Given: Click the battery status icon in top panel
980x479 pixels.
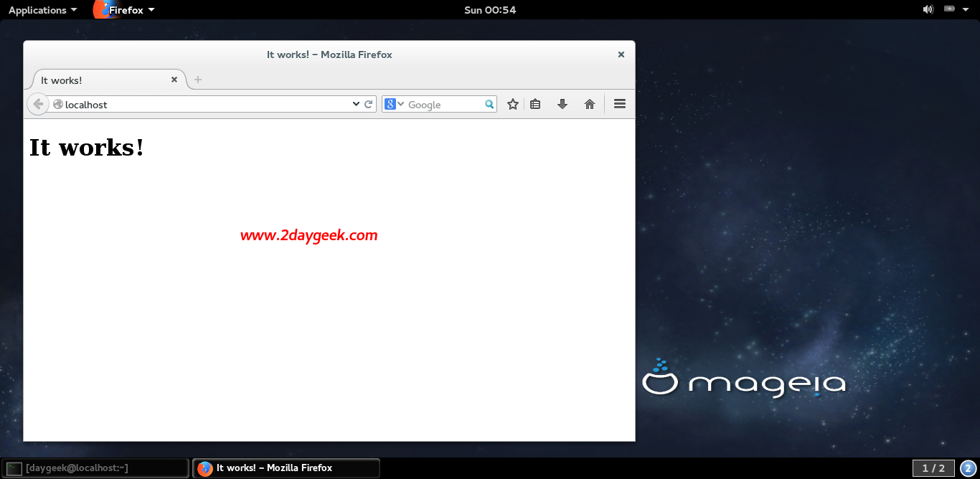Looking at the screenshot, I should [x=949, y=9].
